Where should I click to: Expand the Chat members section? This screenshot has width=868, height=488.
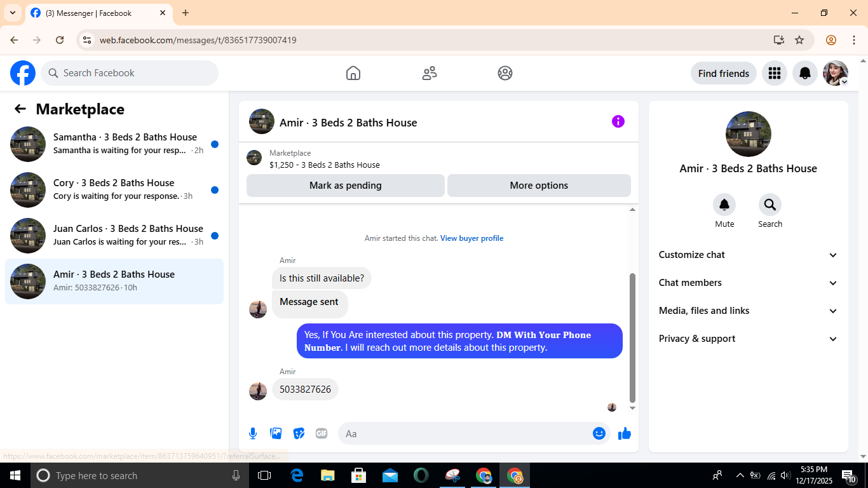tap(749, 283)
